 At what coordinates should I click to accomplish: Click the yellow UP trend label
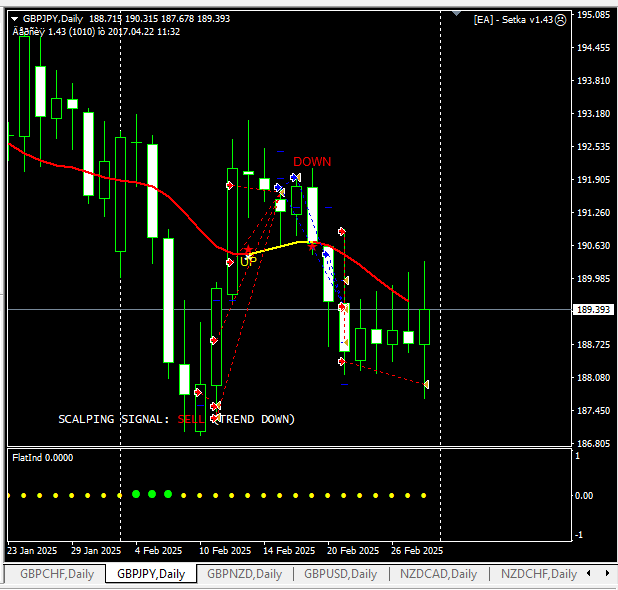pos(248,261)
